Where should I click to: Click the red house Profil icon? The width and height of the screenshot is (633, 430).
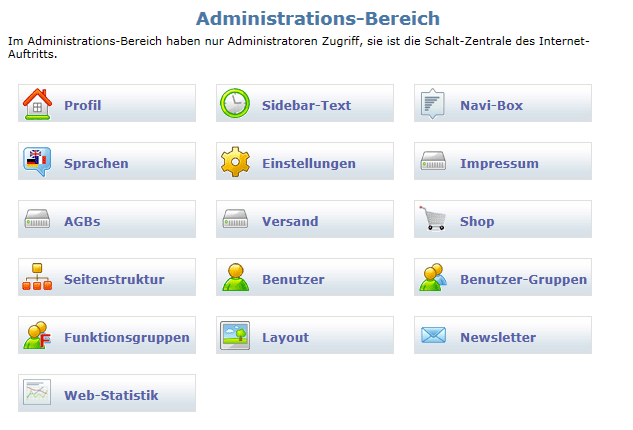(x=37, y=104)
